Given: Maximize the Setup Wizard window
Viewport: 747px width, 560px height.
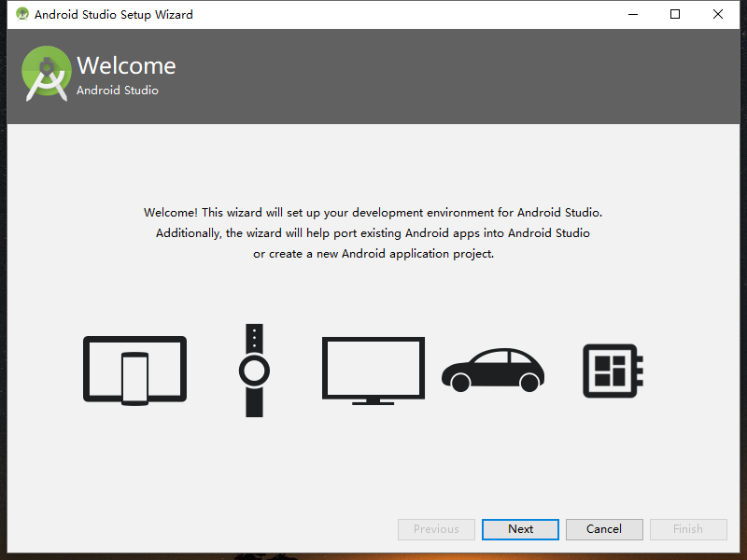Looking at the screenshot, I should tap(675, 14).
